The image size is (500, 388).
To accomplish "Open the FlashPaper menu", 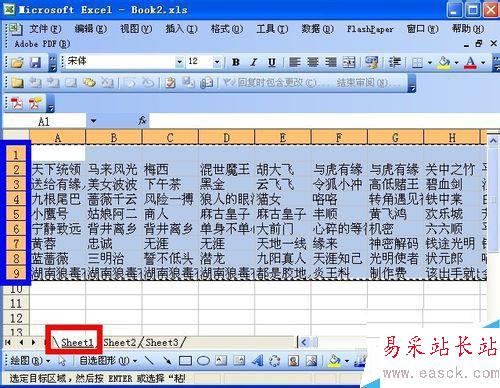I will point(370,29).
